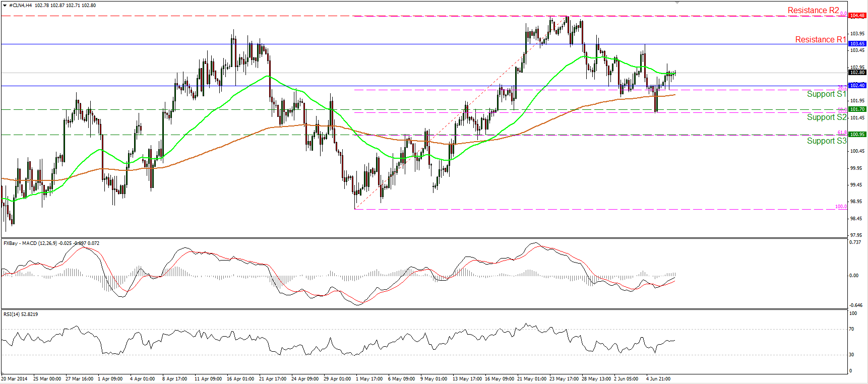Click the blue 103.65 price tag
Image resolution: width=868 pixels, height=384 pixels.
tap(857, 44)
